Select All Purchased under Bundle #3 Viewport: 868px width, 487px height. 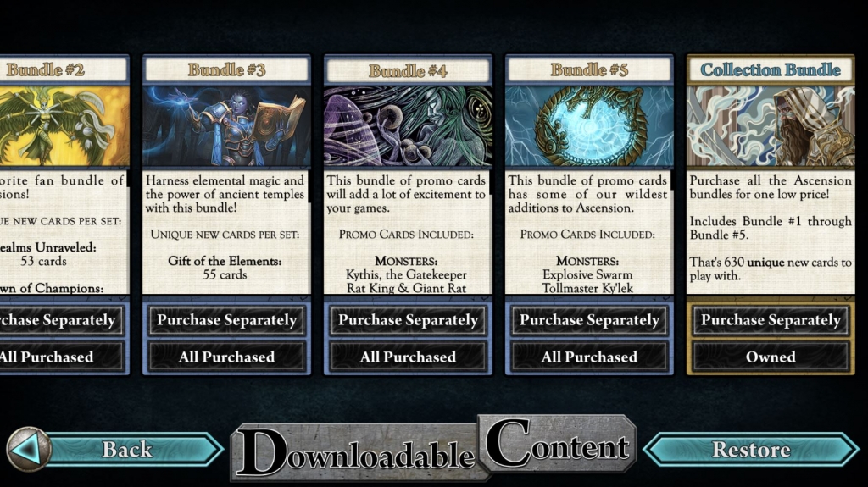click(227, 357)
